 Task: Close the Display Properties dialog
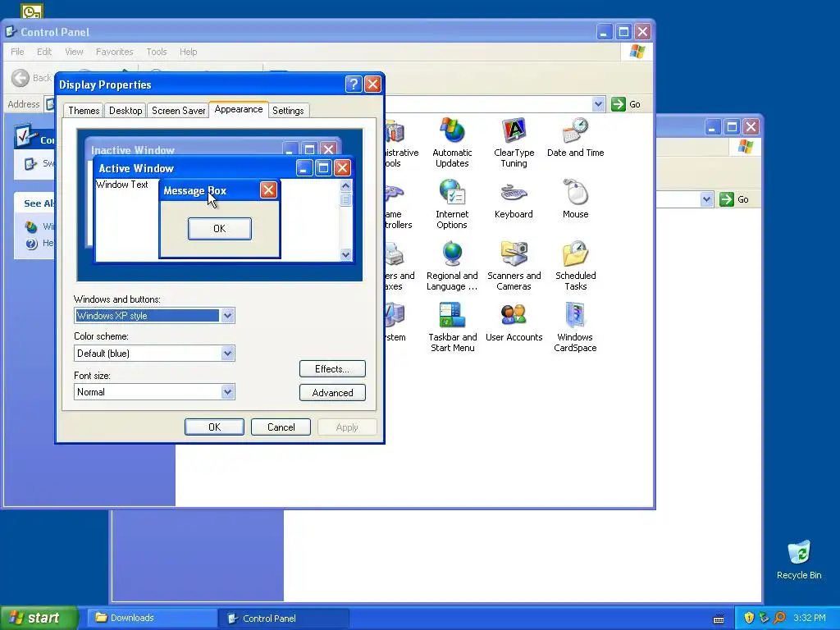(x=372, y=84)
